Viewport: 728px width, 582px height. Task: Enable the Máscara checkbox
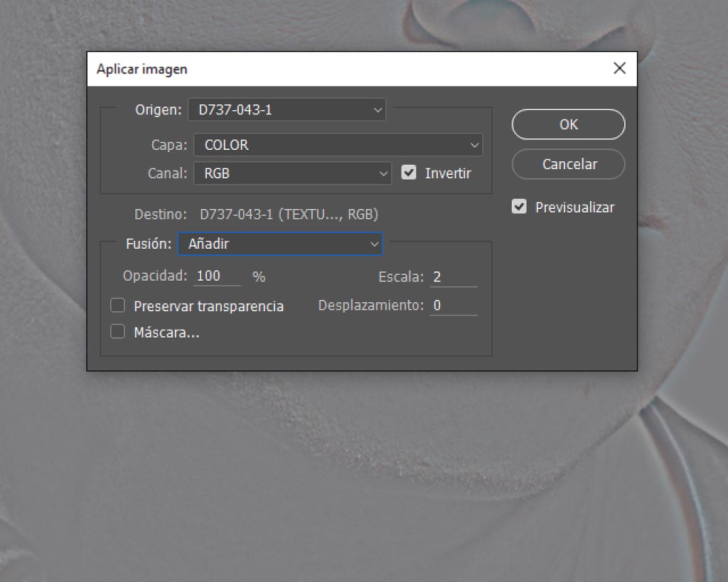(117, 332)
